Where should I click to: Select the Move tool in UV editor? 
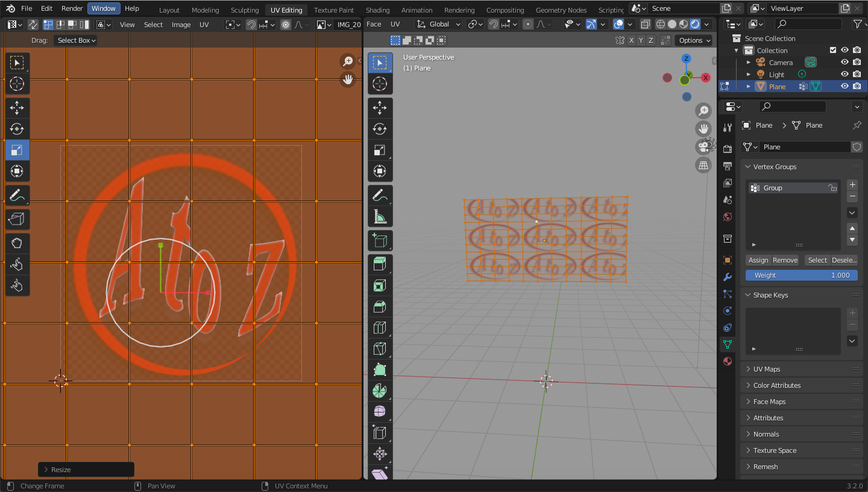pos(17,108)
